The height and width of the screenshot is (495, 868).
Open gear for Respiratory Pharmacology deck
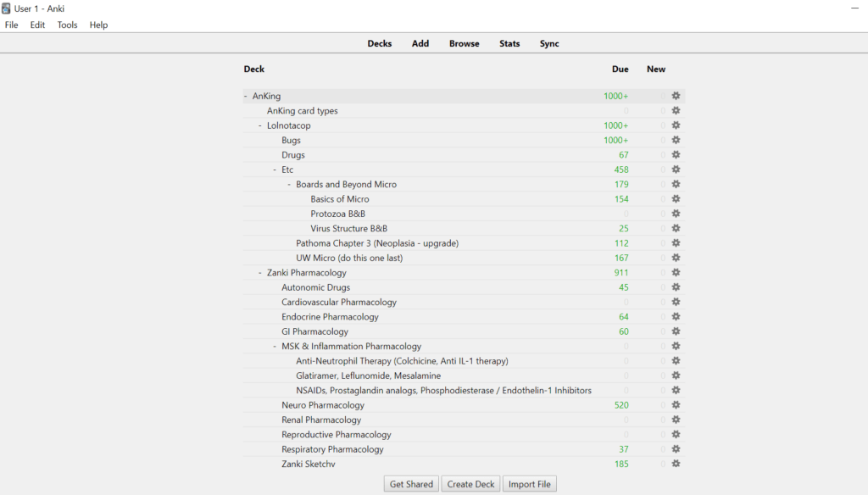676,449
